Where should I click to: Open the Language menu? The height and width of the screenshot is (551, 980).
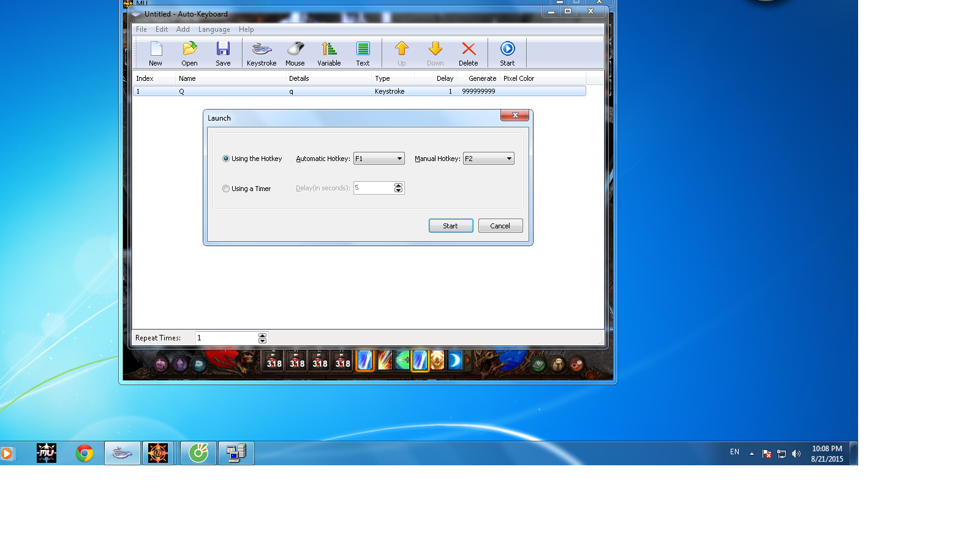click(214, 29)
